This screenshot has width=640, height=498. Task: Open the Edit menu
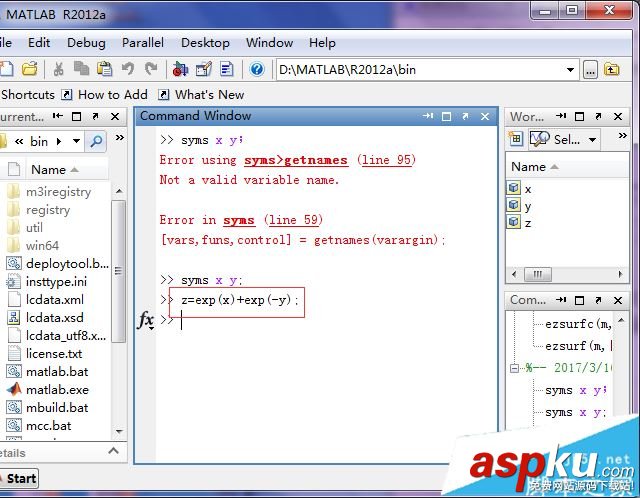tap(39, 42)
